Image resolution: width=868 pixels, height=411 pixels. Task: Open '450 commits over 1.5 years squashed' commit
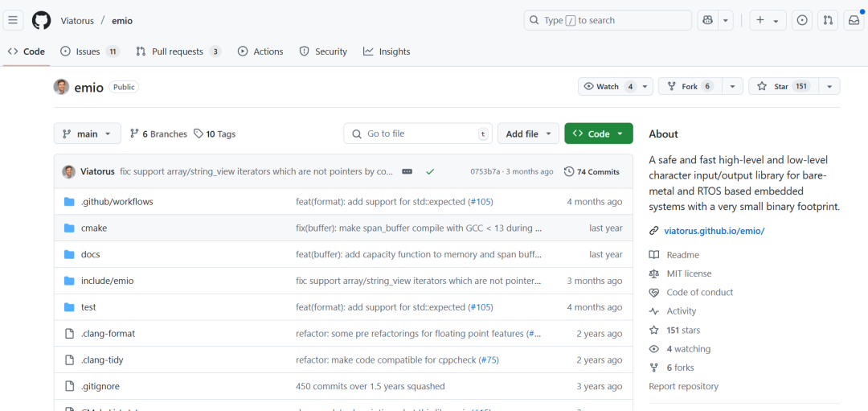pyautogui.click(x=371, y=386)
